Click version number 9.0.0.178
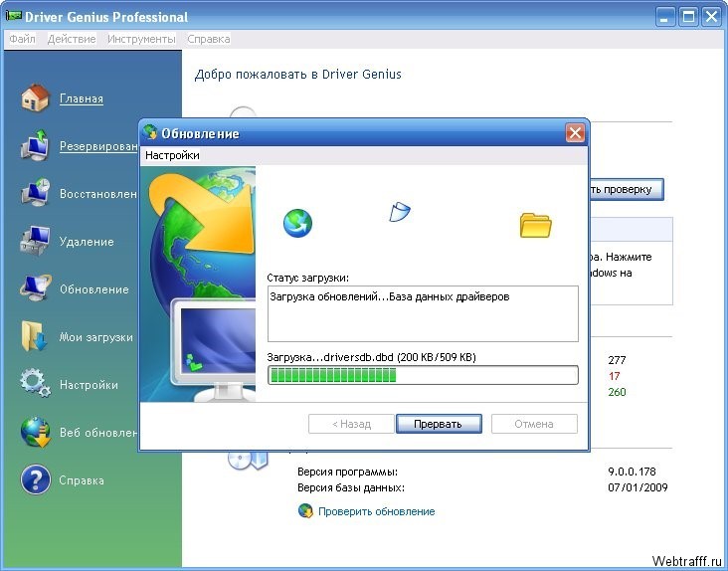This screenshot has height=571, width=728. 632,472
